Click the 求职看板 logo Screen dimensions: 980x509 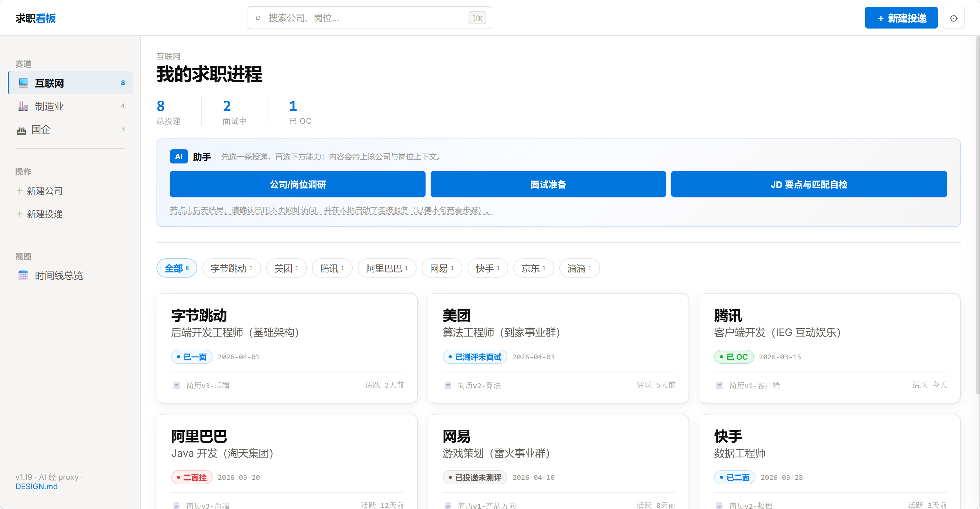35,18
